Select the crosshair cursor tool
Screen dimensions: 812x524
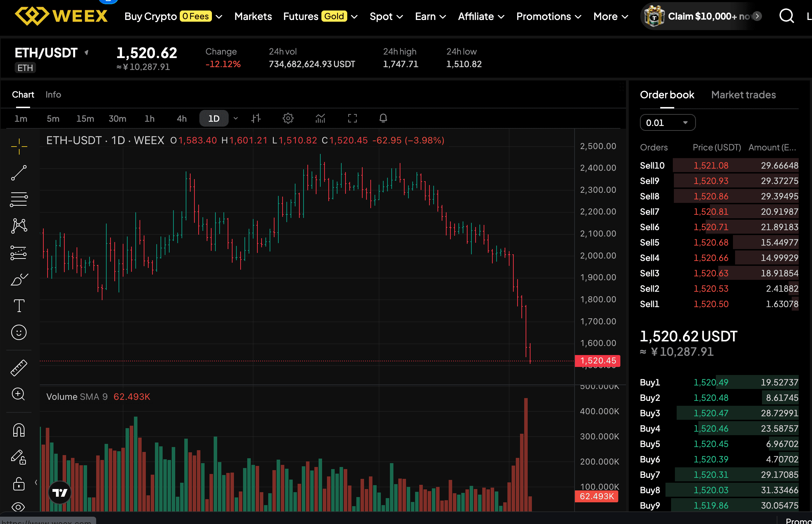(19, 146)
